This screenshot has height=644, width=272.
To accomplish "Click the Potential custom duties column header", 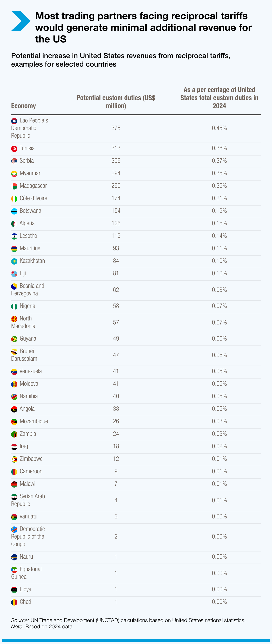I will (116, 102).
